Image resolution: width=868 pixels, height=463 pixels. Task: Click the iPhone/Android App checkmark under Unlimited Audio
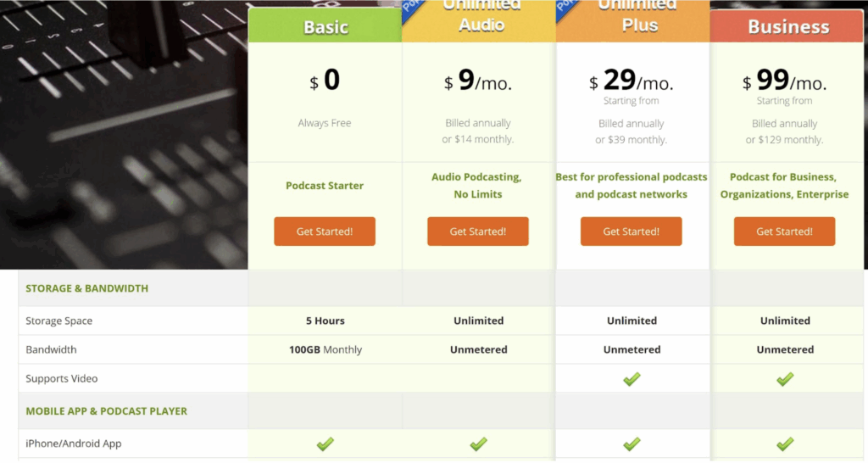[478, 443]
